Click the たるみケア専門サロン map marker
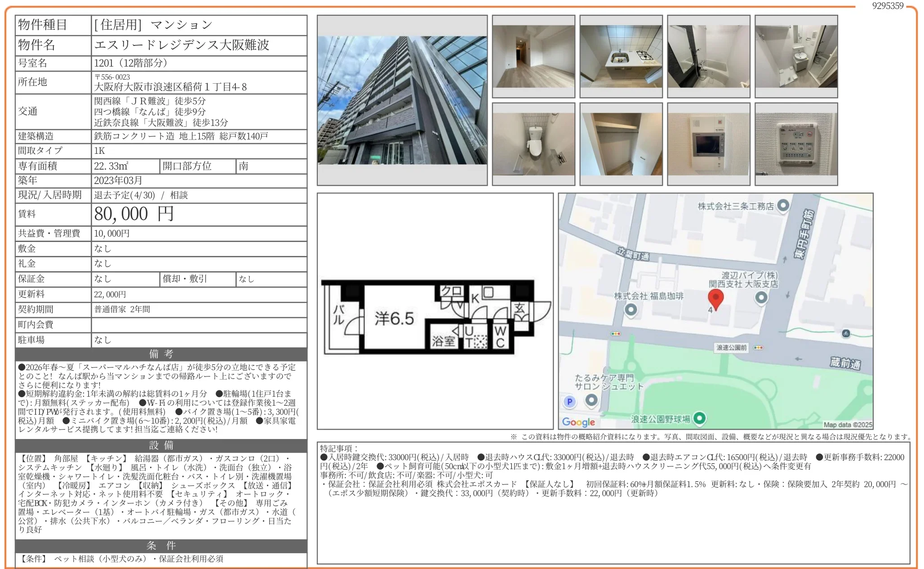The width and height of the screenshot is (924, 569). pos(591,400)
